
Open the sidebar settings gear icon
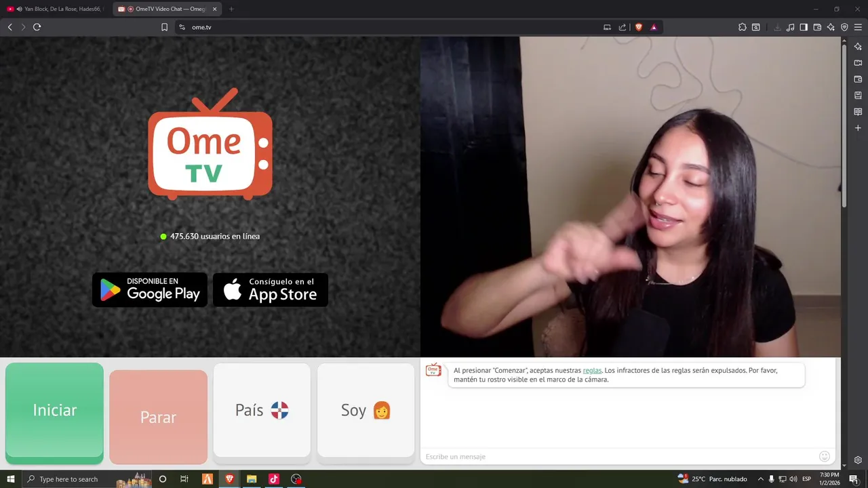tap(858, 460)
